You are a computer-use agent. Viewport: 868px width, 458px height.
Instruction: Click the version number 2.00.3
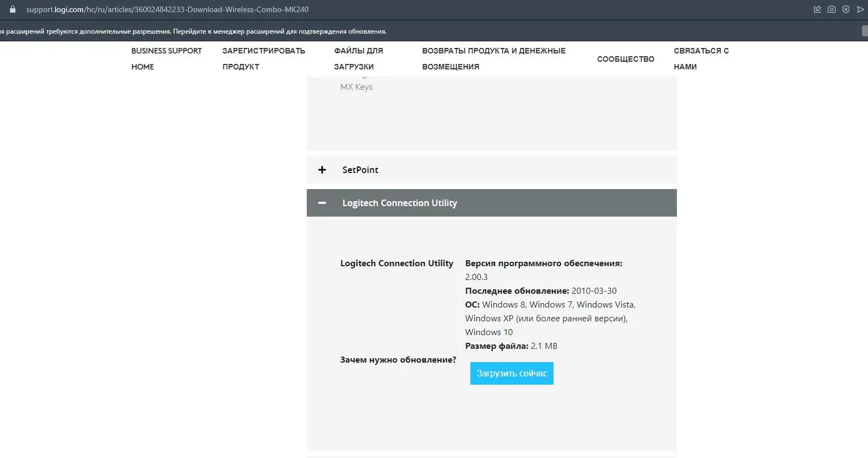[476, 277]
